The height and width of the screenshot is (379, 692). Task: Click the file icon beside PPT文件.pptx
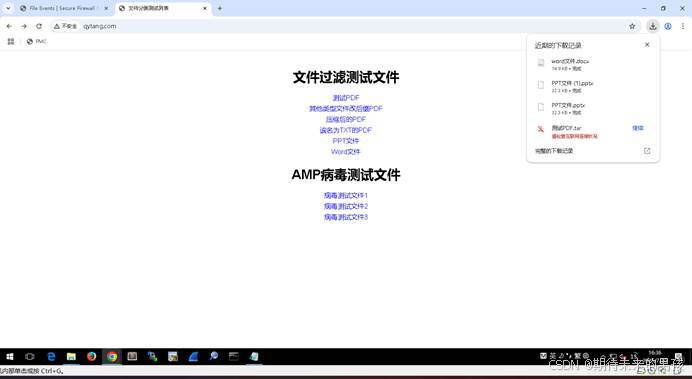541,107
